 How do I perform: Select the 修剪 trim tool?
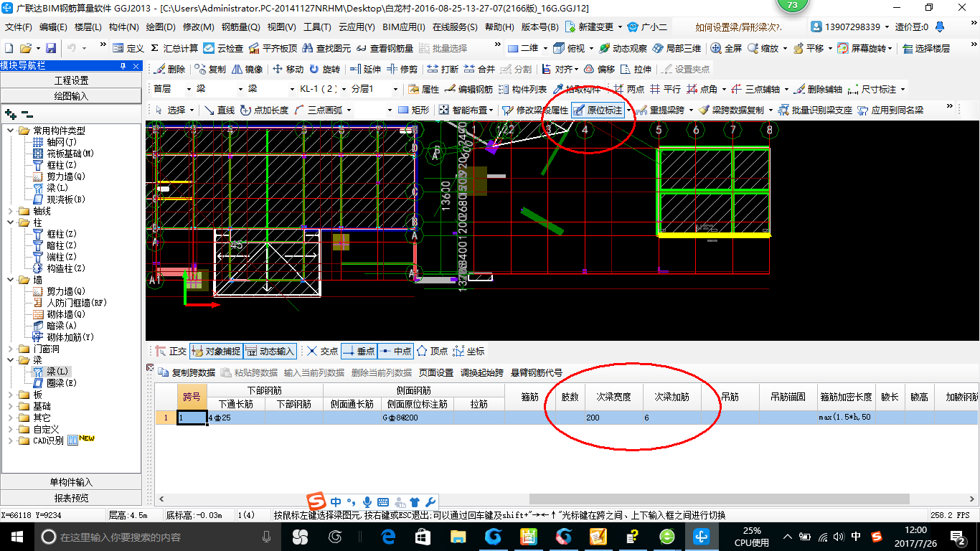pyautogui.click(x=402, y=70)
